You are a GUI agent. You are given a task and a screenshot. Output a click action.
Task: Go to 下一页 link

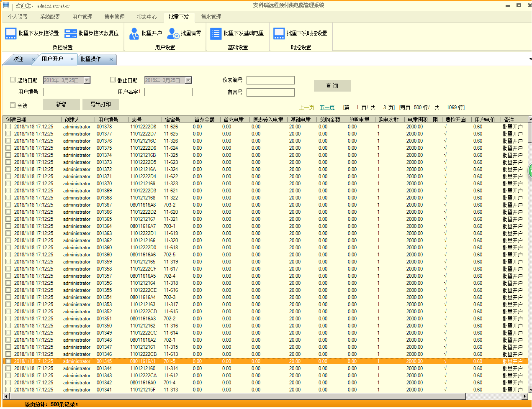click(x=327, y=107)
